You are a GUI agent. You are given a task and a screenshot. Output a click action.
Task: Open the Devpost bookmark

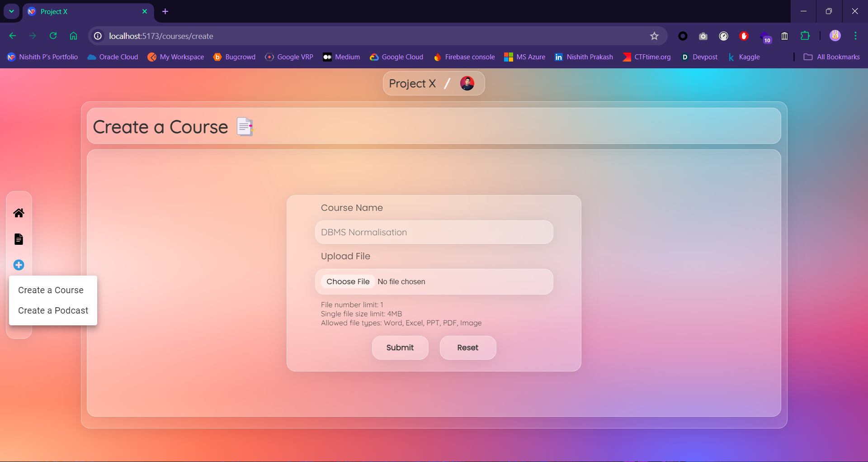pos(699,57)
